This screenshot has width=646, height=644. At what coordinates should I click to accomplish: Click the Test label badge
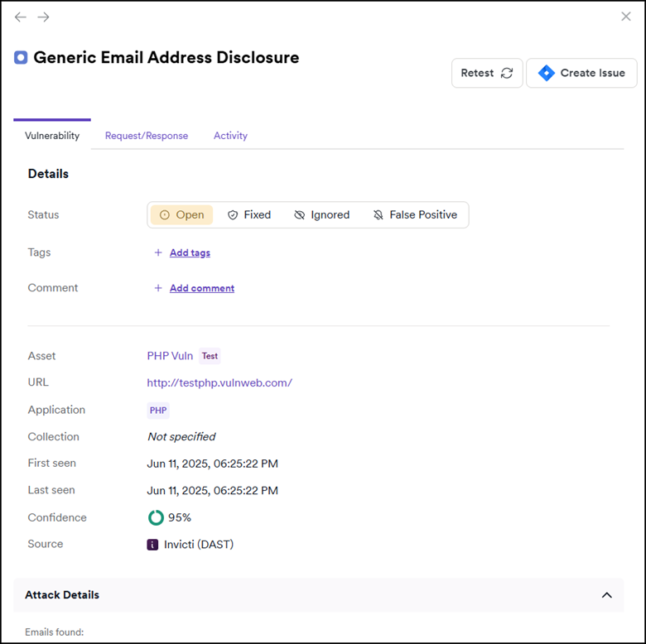[x=210, y=356]
